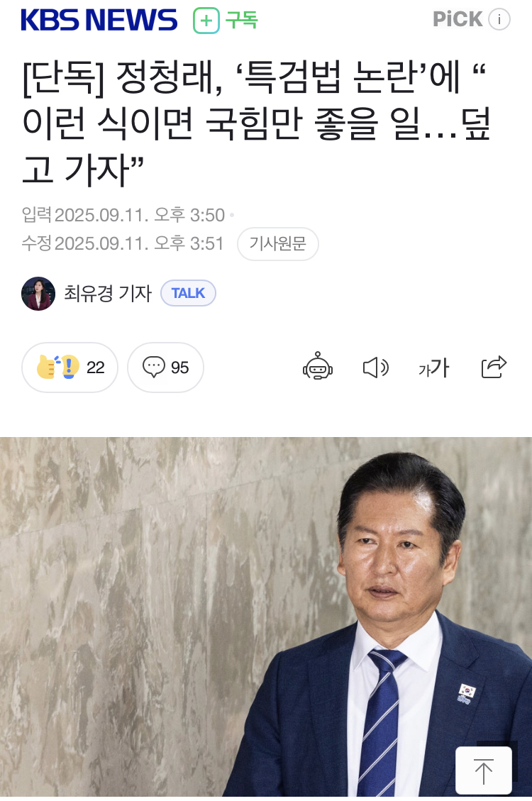Open the article photo of the man
532x801 pixels.
(266, 617)
